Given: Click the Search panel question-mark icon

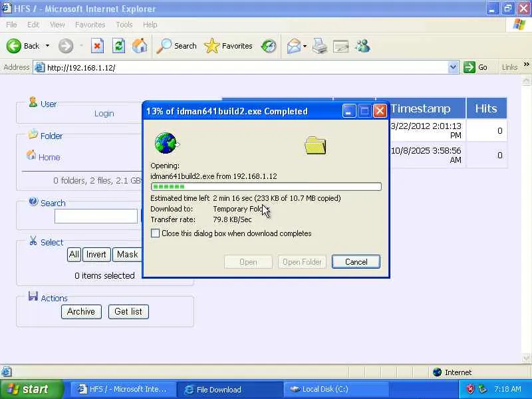Looking at the screenshot, I should pos(33,201).
